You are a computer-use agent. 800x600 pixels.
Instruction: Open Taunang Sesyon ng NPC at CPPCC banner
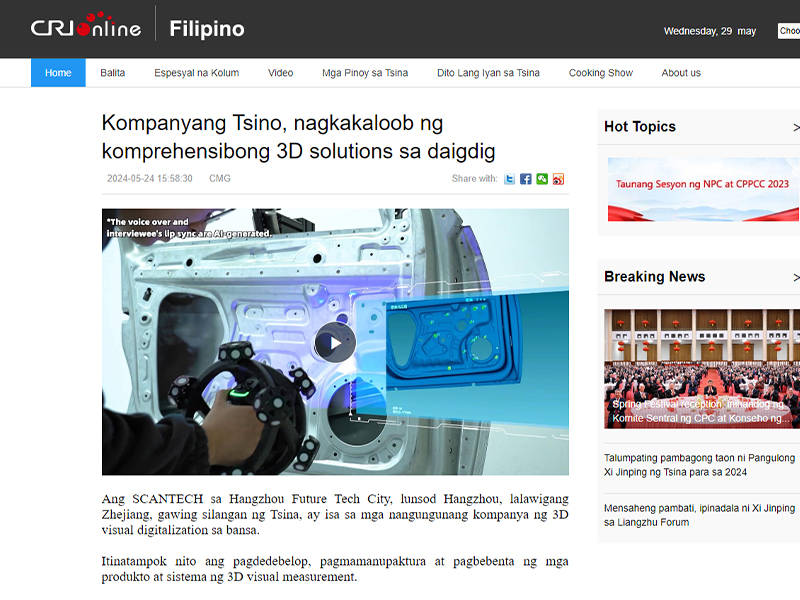coord(704,189)
